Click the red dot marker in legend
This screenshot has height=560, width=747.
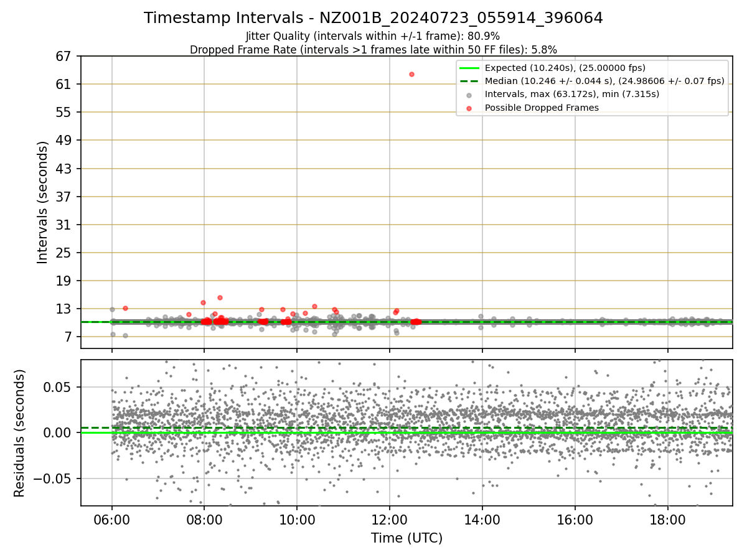tap(469, 108)
